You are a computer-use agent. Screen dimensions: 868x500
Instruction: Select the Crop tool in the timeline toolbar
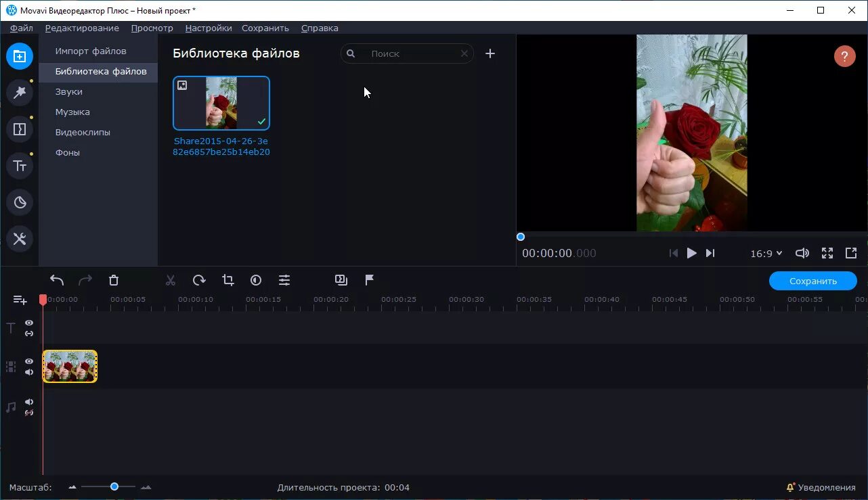pyautogui.click(x=227, y=279)
